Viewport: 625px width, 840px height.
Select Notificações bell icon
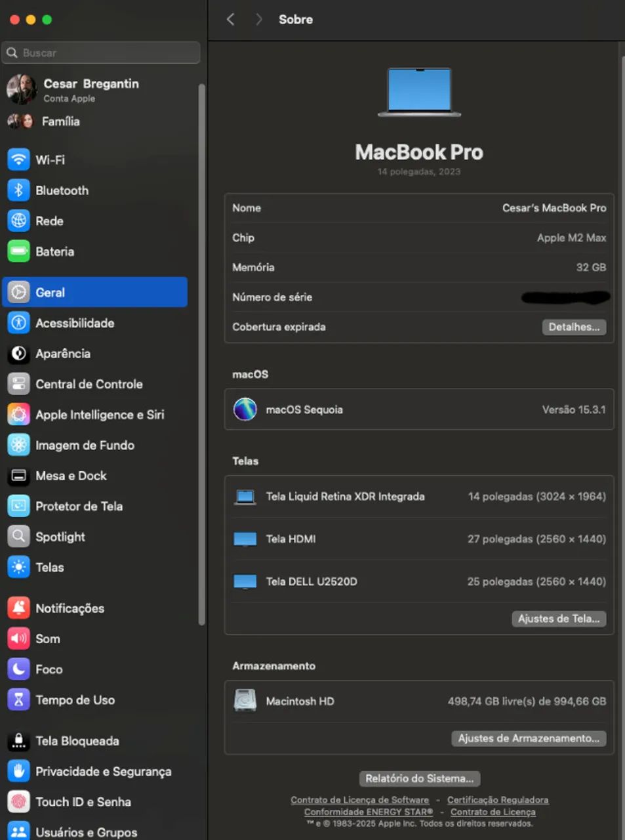point(18,608)
